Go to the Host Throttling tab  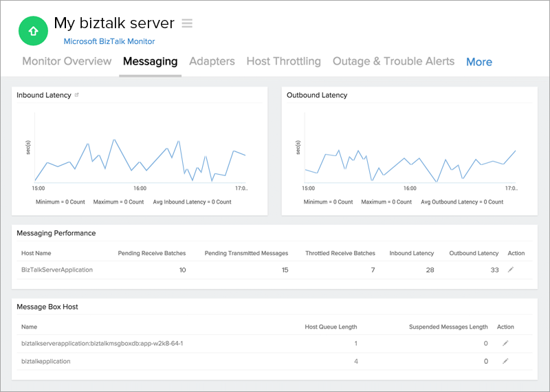pyautogui.click(x=283, y=61)
